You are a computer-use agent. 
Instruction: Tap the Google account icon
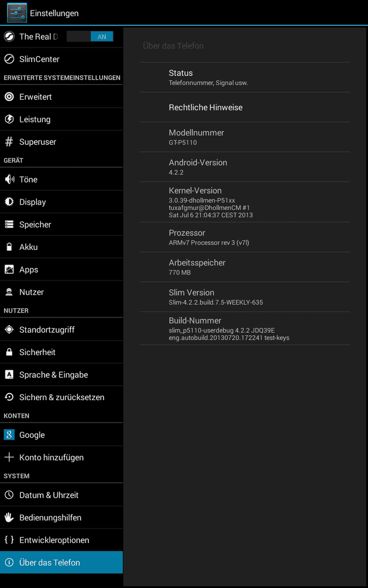coord(9,434)
